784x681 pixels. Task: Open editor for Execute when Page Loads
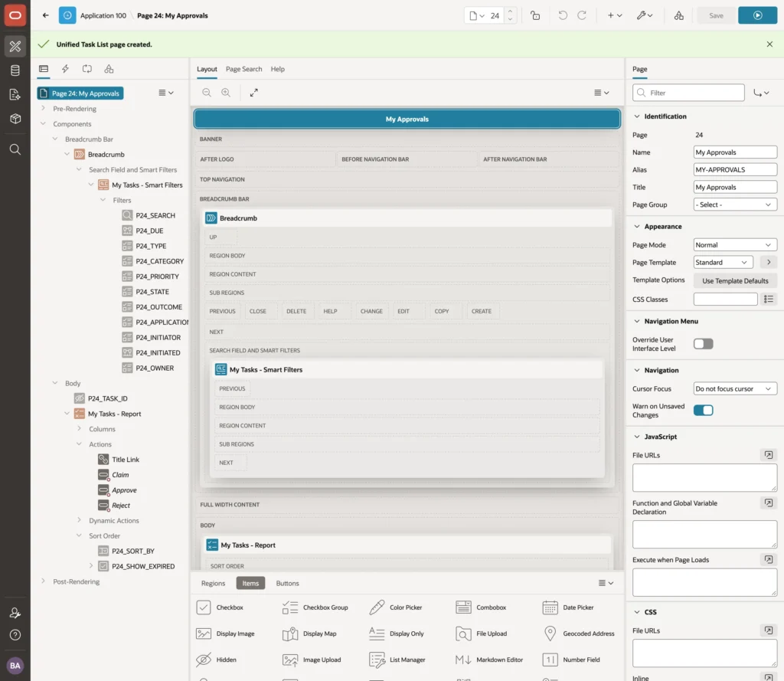click(x=769, y=559)
